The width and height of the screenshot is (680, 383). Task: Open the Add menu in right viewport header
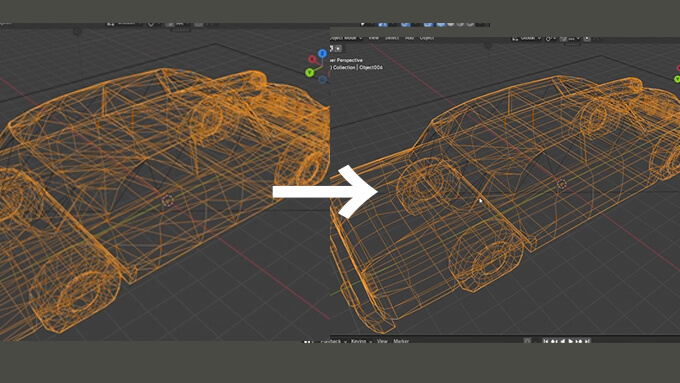409,38
